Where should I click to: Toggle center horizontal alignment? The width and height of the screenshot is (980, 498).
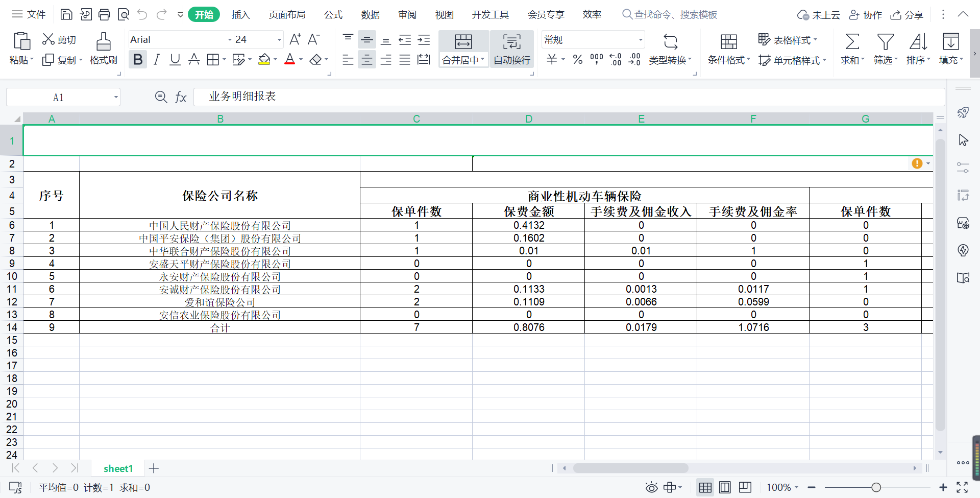pos(366,60)
